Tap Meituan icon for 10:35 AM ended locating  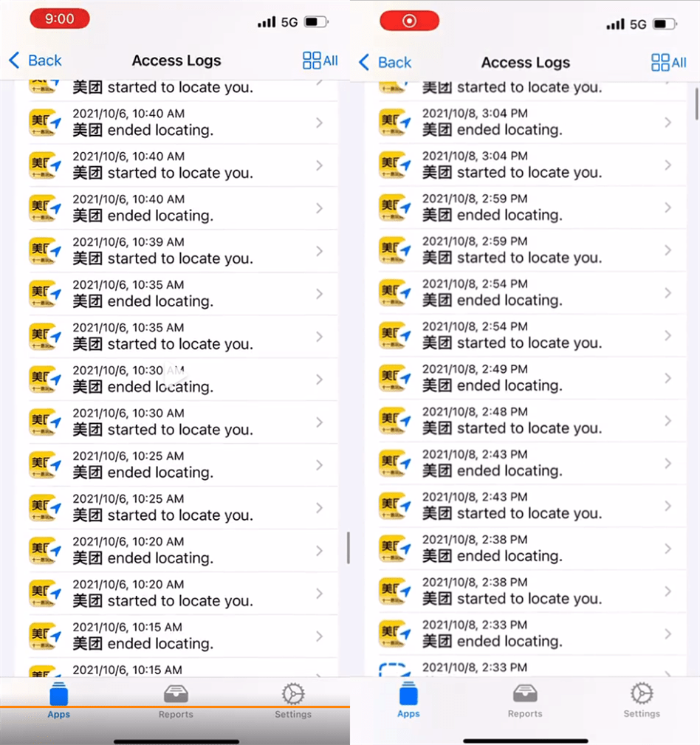(45, 294)
